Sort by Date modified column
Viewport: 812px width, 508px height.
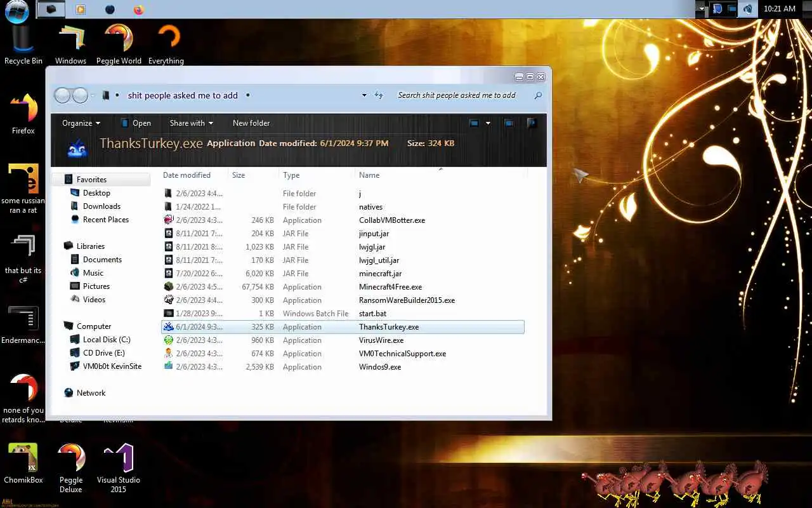tap(193, 175)
